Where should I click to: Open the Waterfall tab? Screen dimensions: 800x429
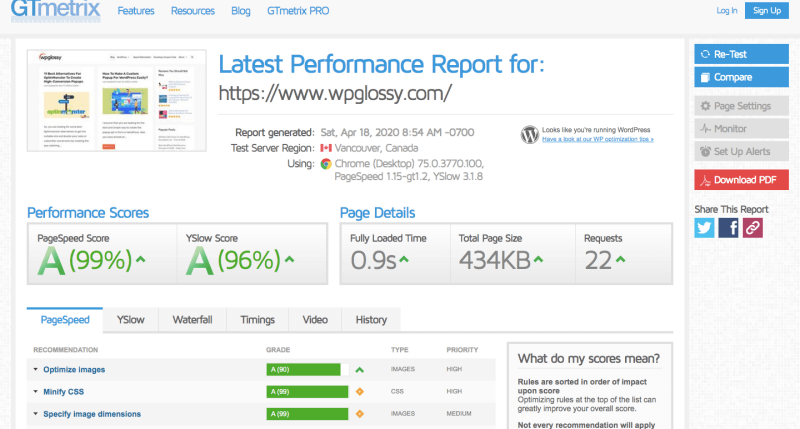[x=192, y=320]
